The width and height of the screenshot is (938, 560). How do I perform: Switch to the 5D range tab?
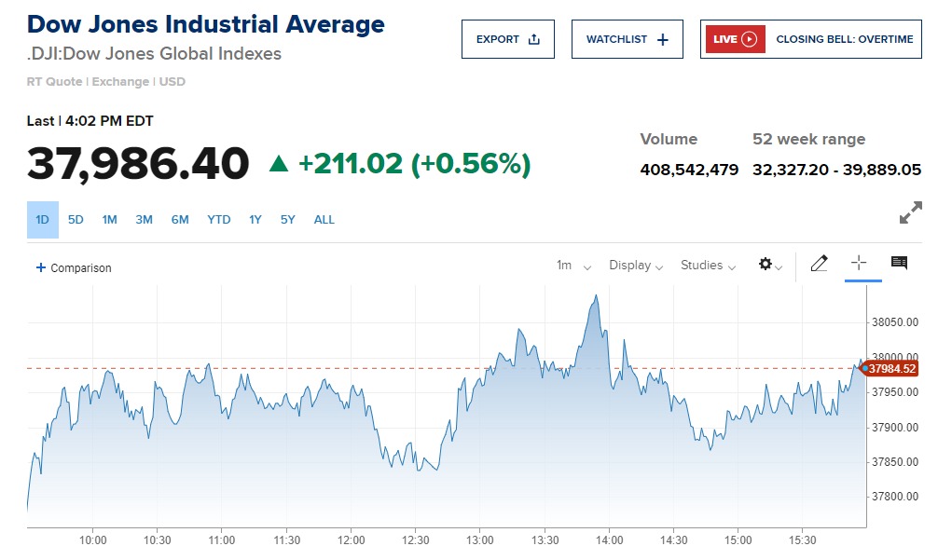pos(76,220)
